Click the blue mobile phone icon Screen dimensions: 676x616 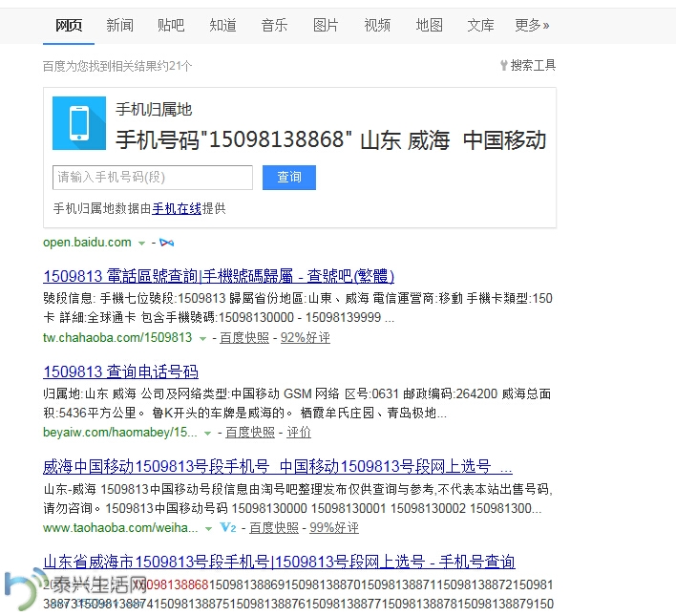tap(79, 122)
